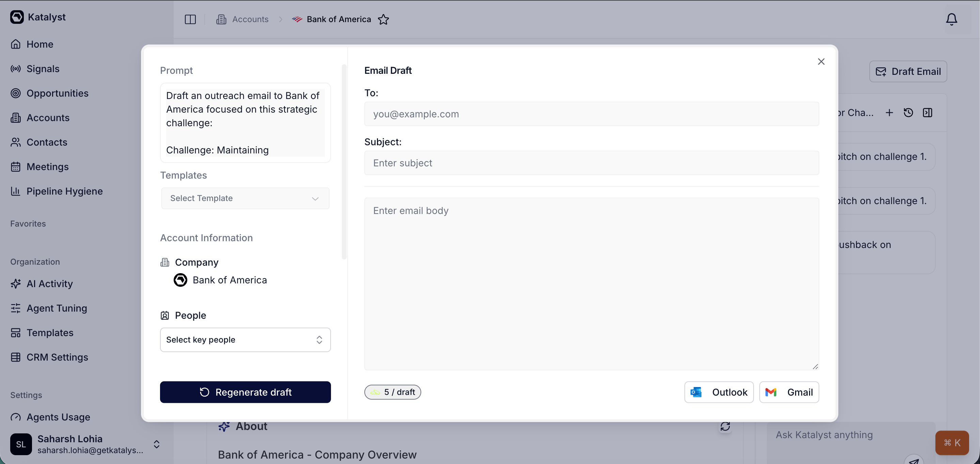Click the Katalyst logo icon

coord(17,17)
